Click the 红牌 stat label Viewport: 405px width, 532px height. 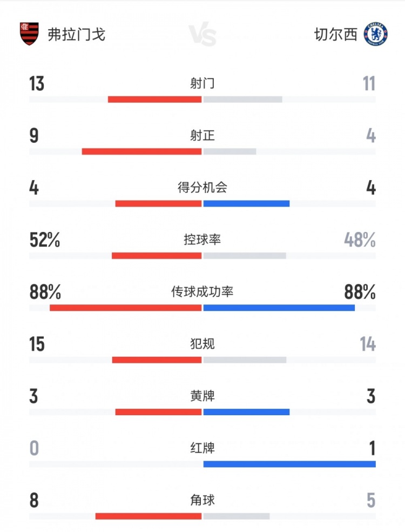click(202, 448)
